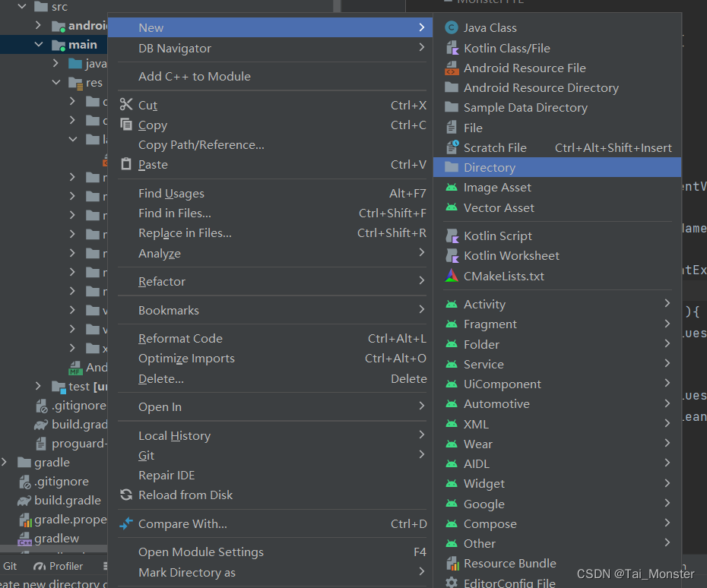Select Repair IDE

pos(270,475)
